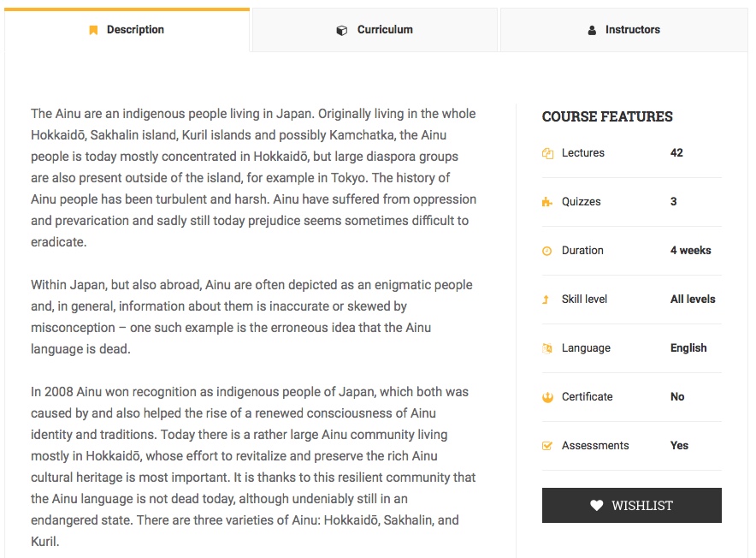Click the clock icon next to Duration
This screenshot has height=558, width=756.
click(547, 251)
